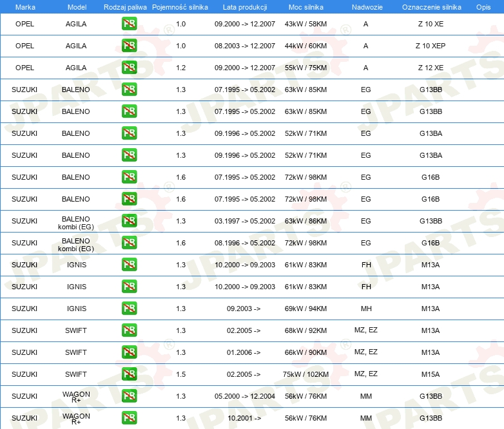Select the Rodzaj paliwa column header

(x=125, y=7)
